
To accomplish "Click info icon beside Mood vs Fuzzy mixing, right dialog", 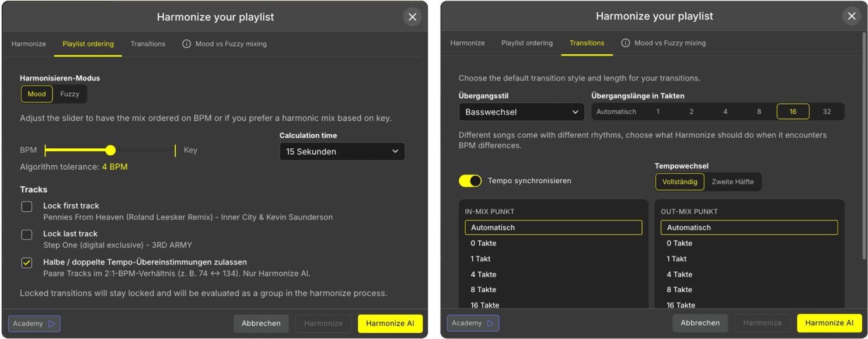I will (626, 43).
